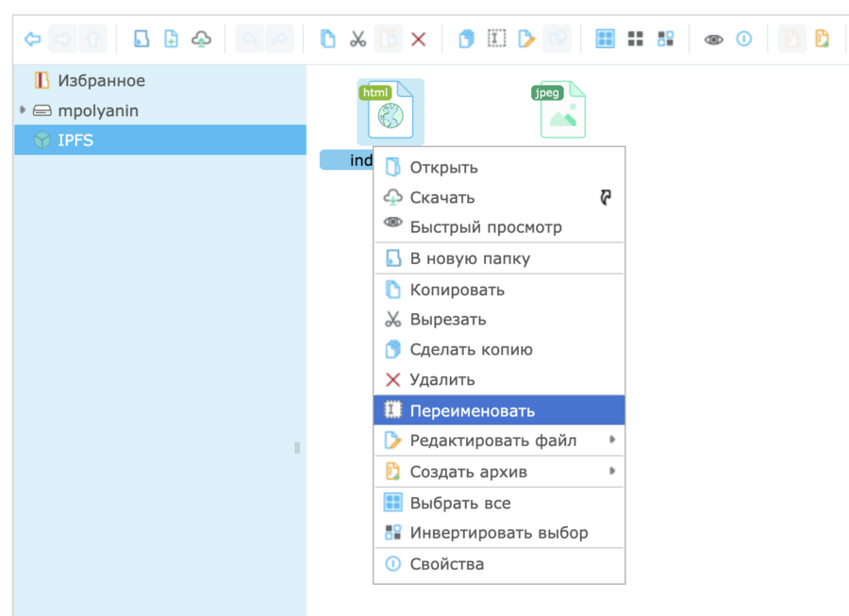Click the select all icon in the toolbar
The height and width of the screenshot is (616, 849).
(606, 39)
